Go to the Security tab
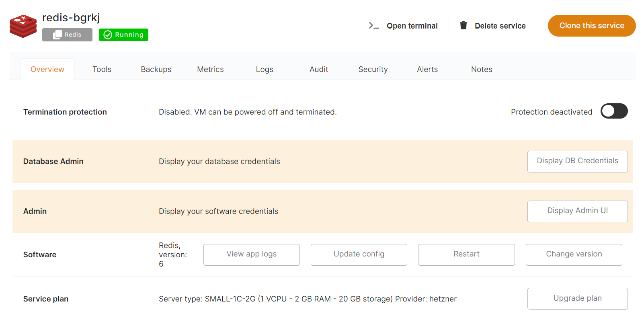The image size is (644, 322). [x=373, y=70]
